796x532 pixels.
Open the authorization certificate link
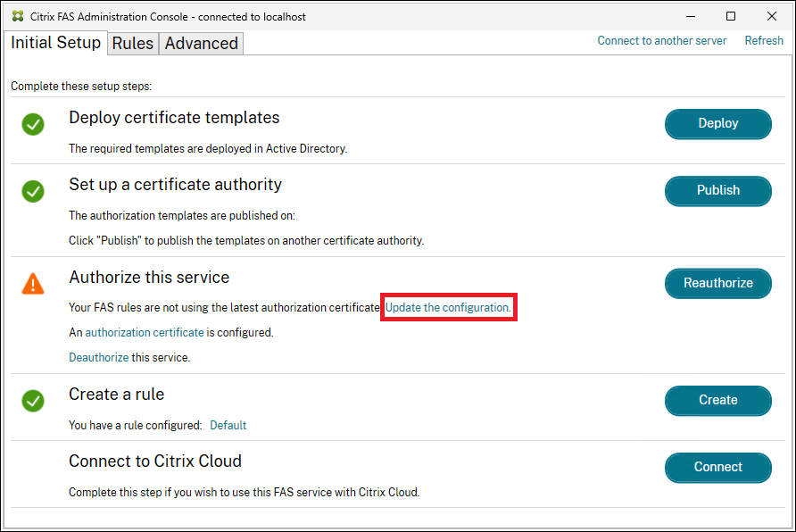pos(145,332)
